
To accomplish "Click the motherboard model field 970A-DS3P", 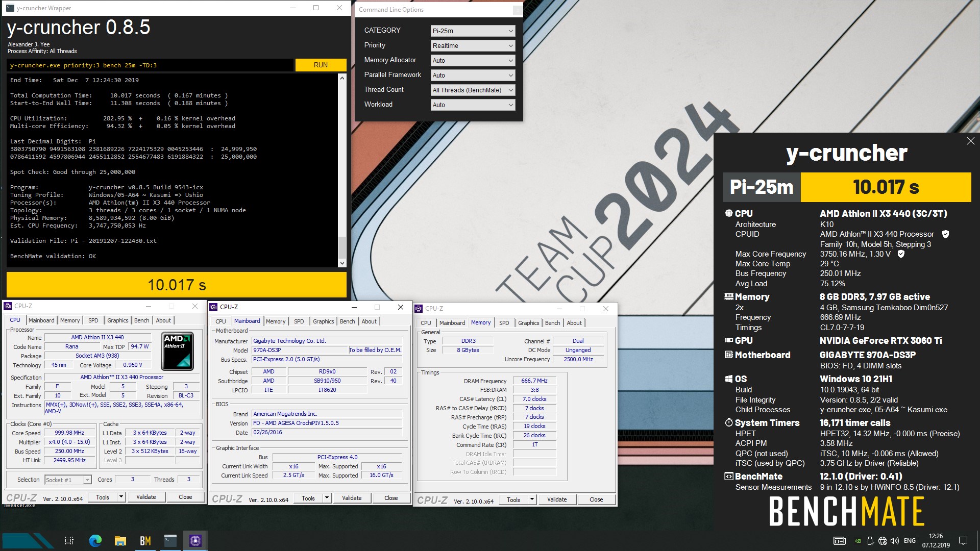I will (x=300, y=350).
